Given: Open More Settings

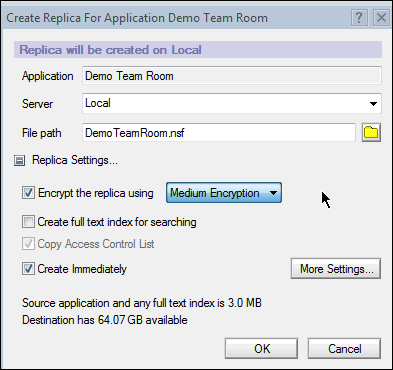Looking at the screenshot, I should (336, 269).
